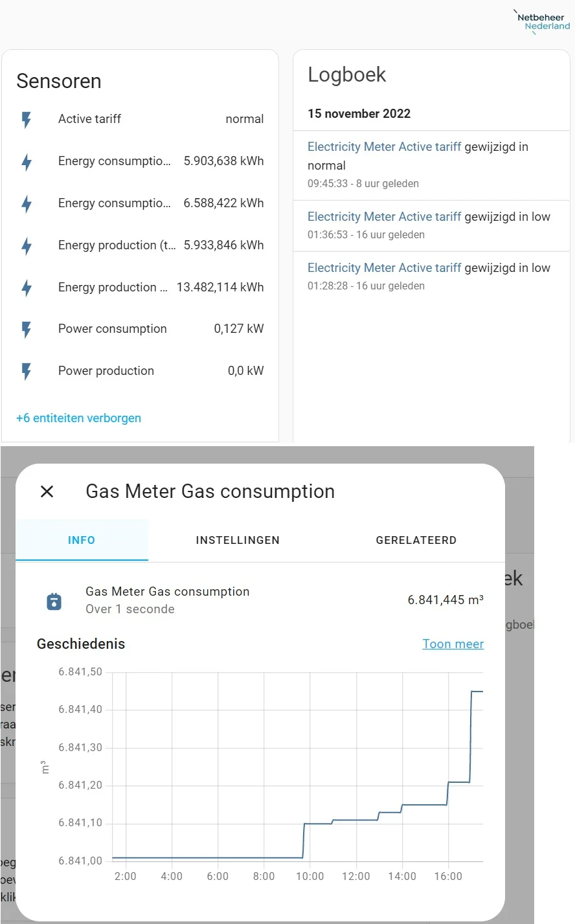Open the 01:36:53 Active tariff log entry

[x=384, y=217]
